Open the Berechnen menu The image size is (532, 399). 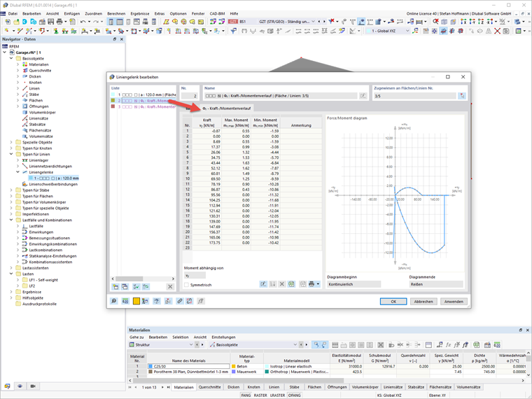(x=116, y=13)
